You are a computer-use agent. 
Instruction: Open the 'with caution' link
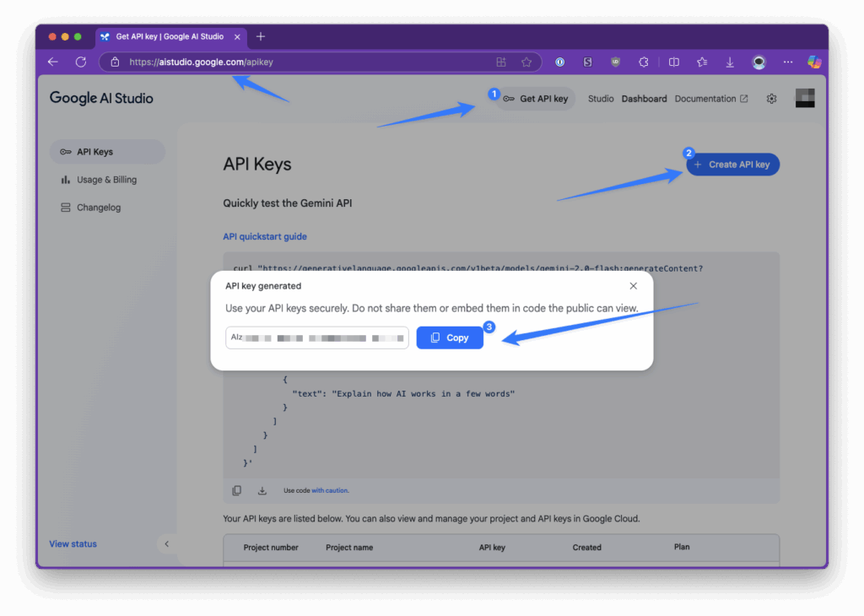tap(330, 490)
